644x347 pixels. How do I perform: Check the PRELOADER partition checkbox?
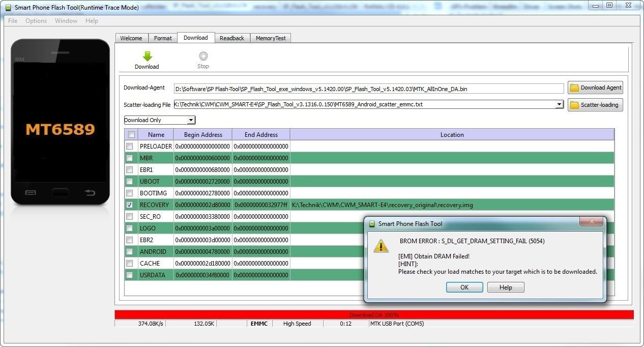click(x=130, y=147)
